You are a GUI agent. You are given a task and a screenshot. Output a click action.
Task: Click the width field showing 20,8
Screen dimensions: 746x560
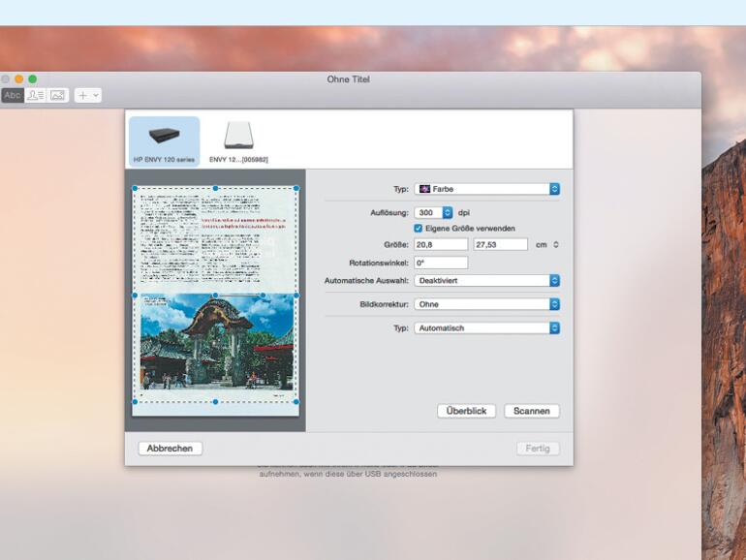[x=441, y=244]
